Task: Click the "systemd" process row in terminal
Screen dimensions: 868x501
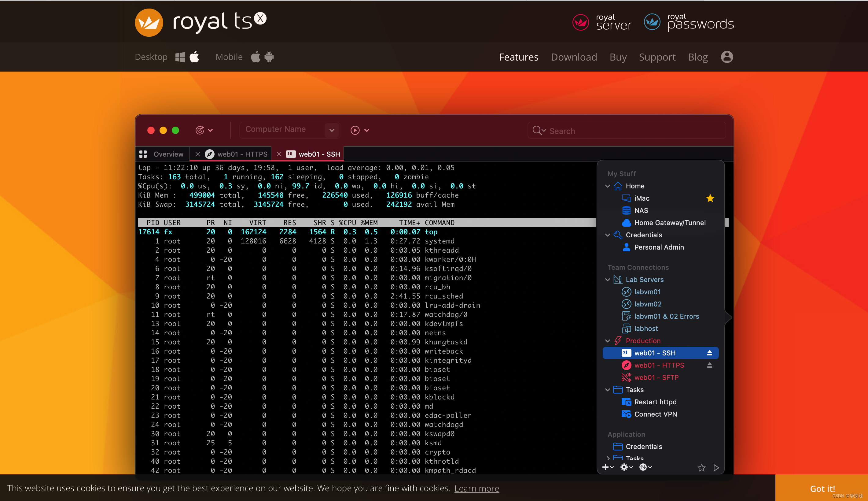Action: click(x=296, y=241)
